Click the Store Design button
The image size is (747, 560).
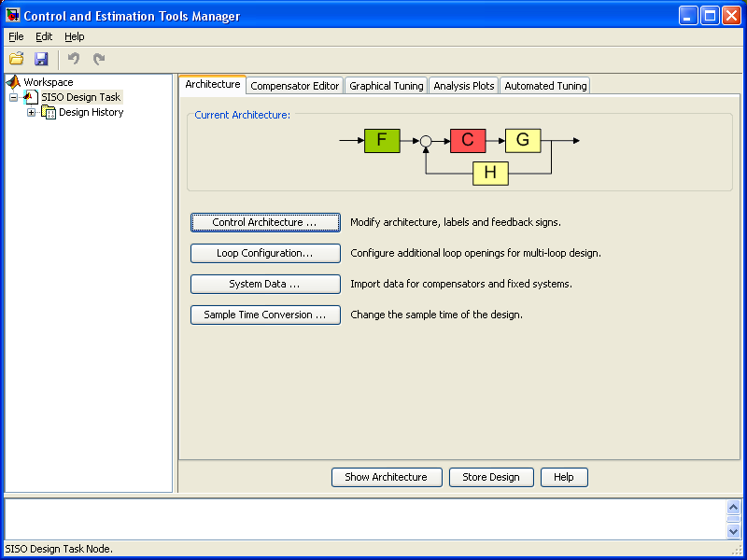coord(491,477)
